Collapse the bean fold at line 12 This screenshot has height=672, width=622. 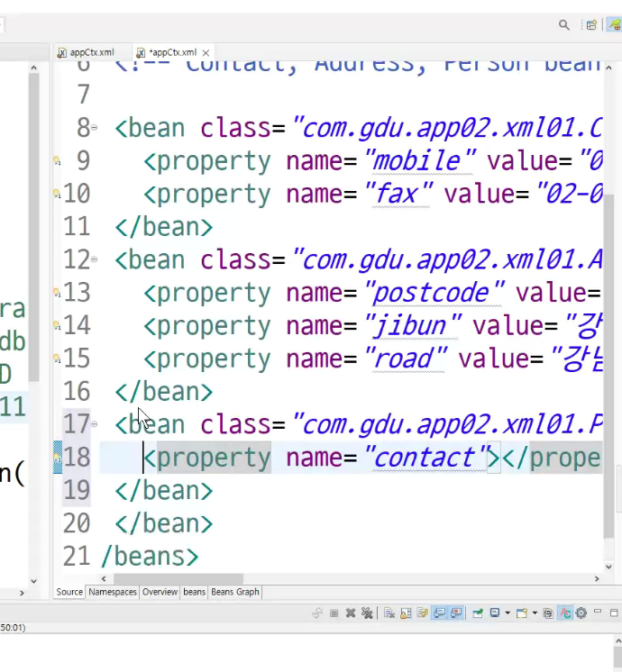tap(94, 259)
